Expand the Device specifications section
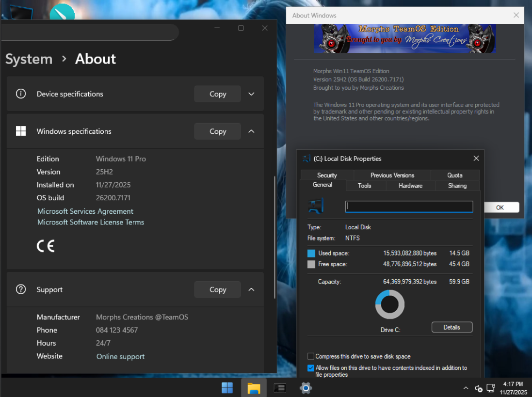The height and width of the screenshot is (397, 532). pyautogui.click(x=251, y=94)
